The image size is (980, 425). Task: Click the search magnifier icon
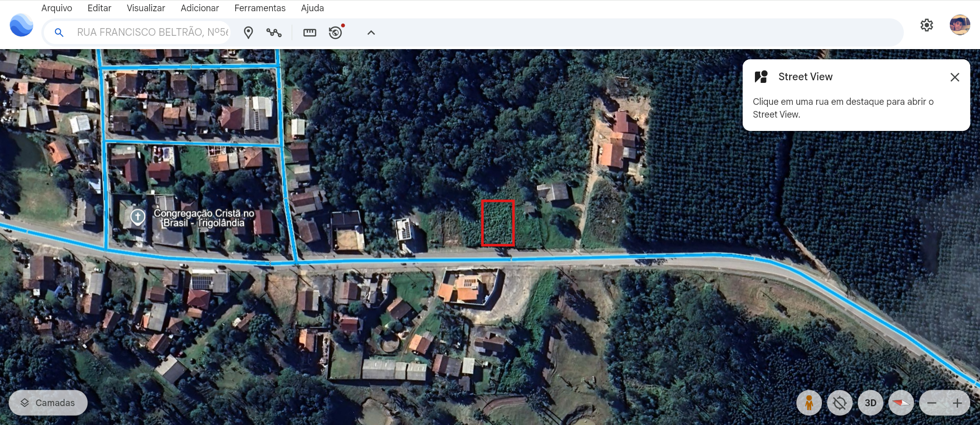[59, 33]
